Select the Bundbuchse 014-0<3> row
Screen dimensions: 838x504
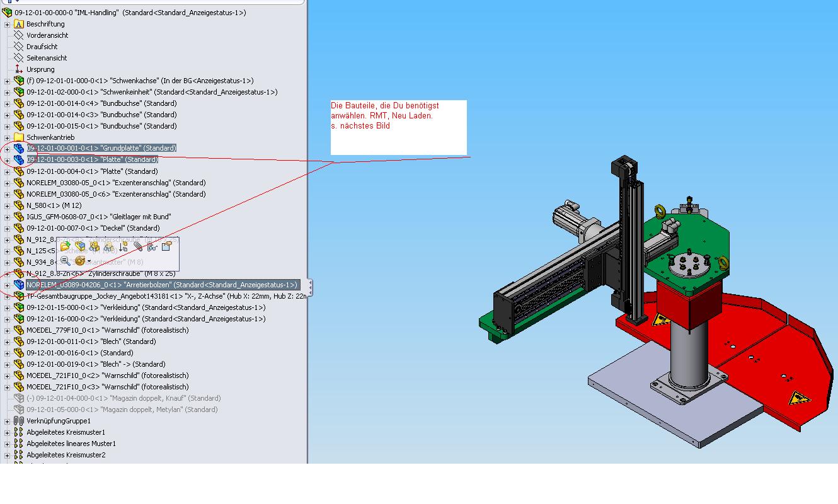tap(101, 115)
